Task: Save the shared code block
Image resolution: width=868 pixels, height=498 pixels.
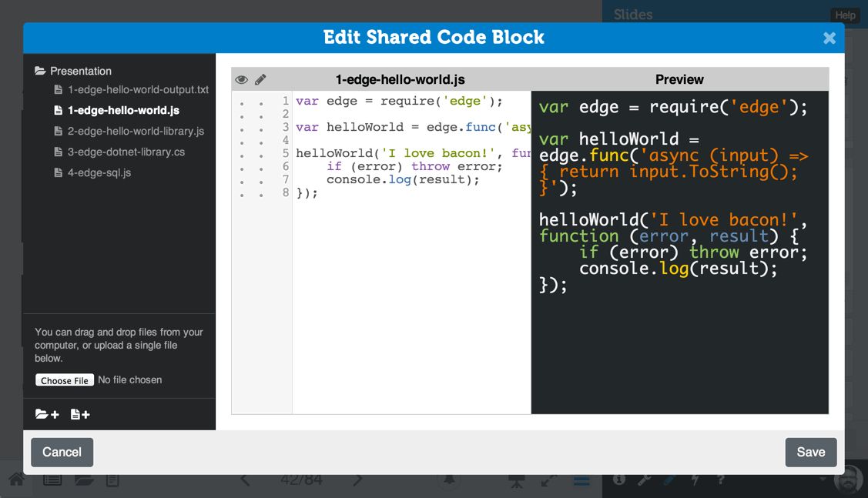Action: click(810, 452)
